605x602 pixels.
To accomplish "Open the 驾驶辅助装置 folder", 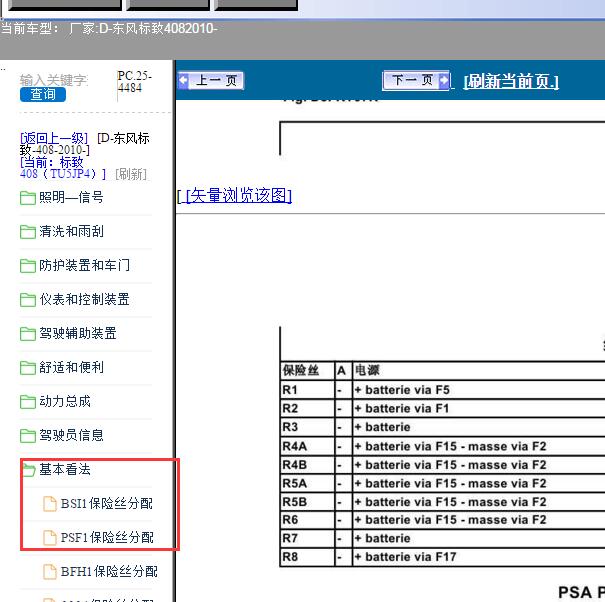I will tap(78, 333).
